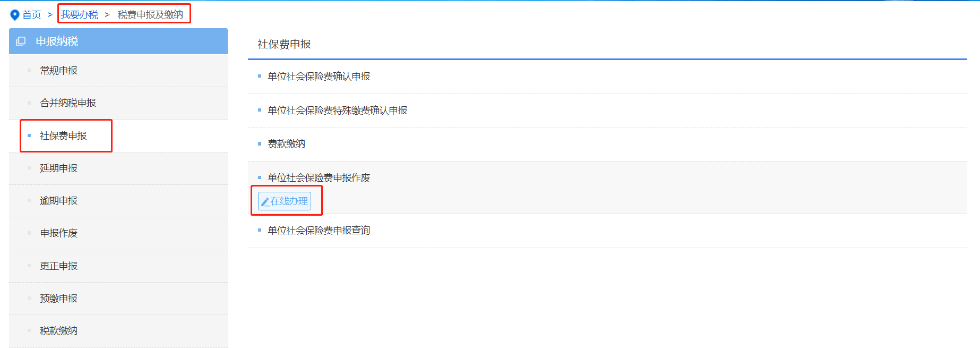Open 合并纳税申报 sidebar item
Viewport: 980px width, 348px height.
point(68,103)
